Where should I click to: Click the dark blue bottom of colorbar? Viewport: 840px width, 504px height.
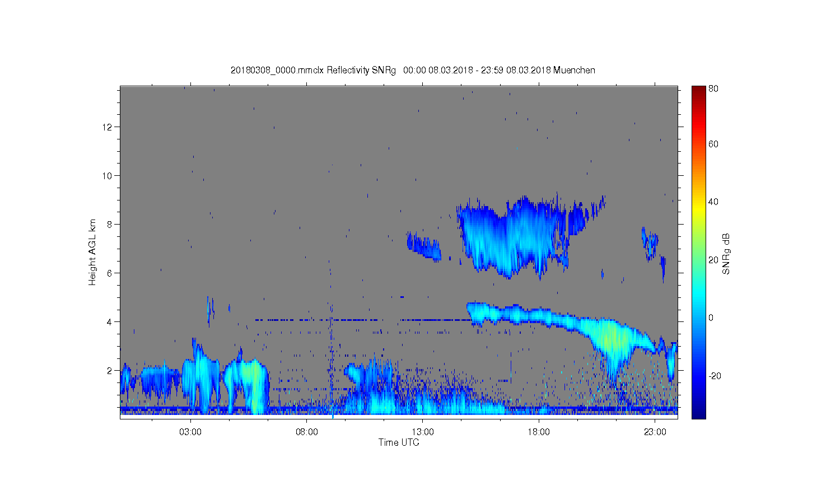pyautogui.click(x=698, y=412)
